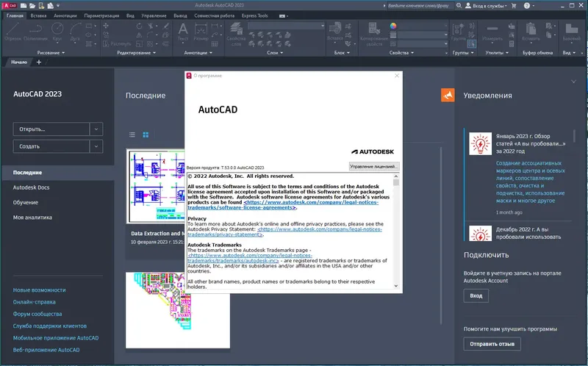
Task: Open the Autodesk App Store cart icon
Action: coord(514,6)
